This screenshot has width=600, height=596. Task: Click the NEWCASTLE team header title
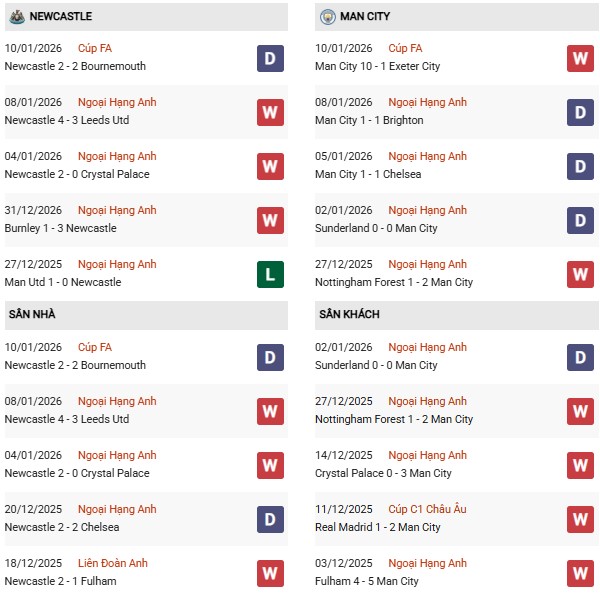coord(61,17)
